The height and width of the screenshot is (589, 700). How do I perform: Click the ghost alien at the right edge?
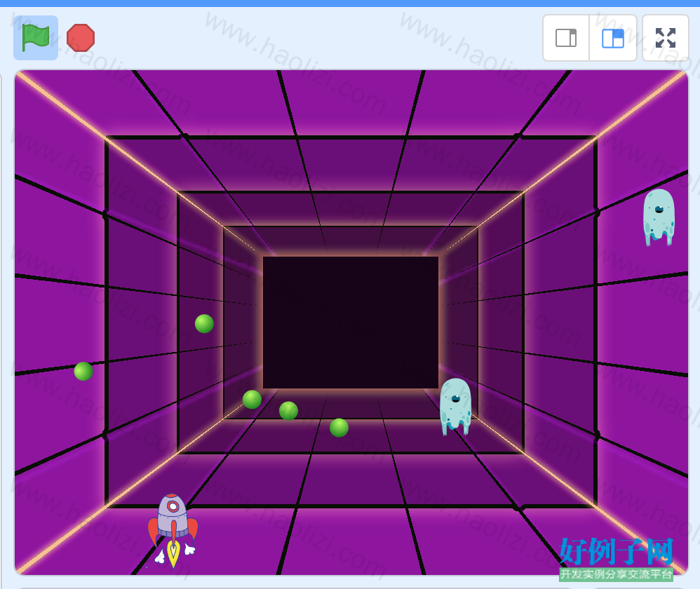click(659, 217)
